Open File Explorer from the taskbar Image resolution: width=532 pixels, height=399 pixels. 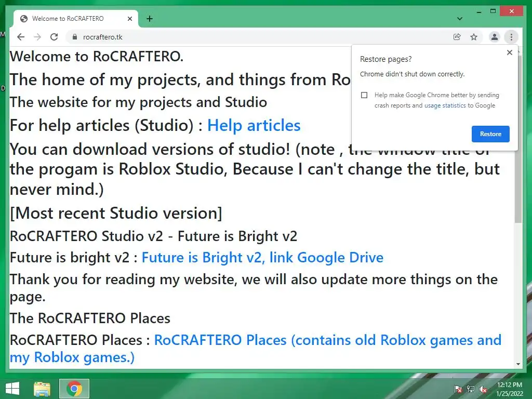[42, 389]
